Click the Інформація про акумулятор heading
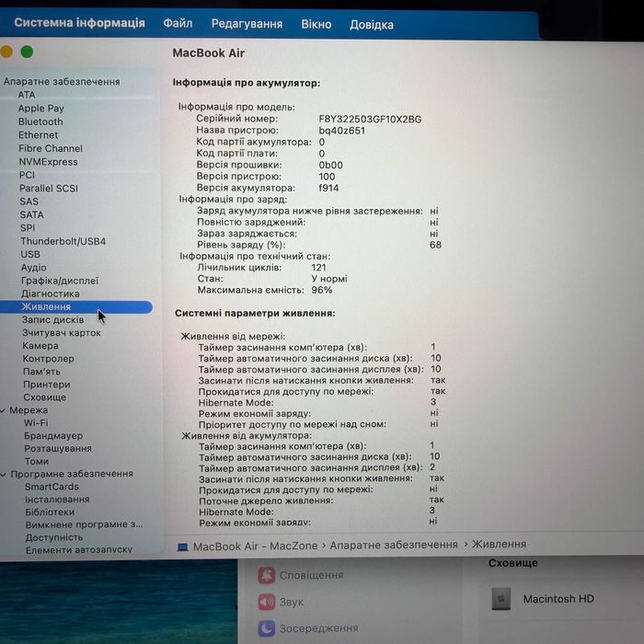 [x=246, y=84]
